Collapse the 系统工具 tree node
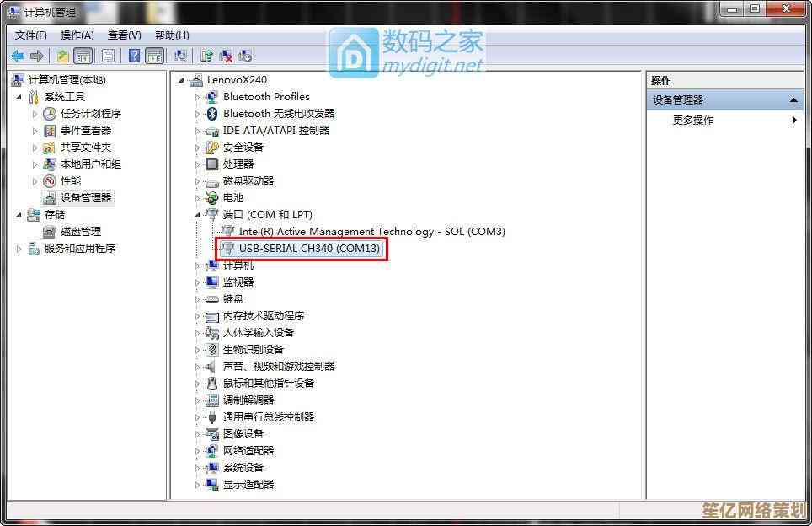This screenshot has height=526, width=812. point(19,97)
